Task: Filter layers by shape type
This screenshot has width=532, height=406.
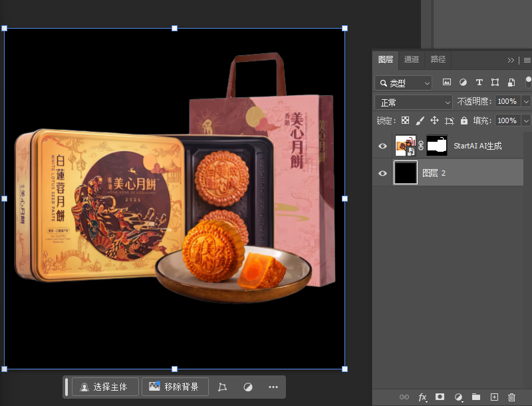Action: [x=495, y=82]
